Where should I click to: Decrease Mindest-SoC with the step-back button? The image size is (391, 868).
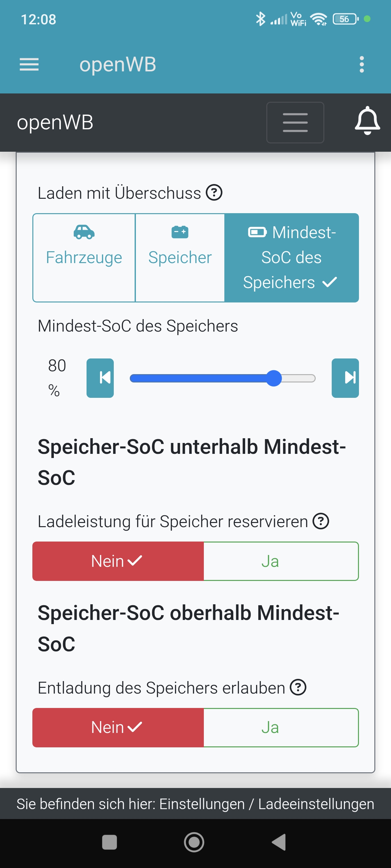[x=100, y=378]
